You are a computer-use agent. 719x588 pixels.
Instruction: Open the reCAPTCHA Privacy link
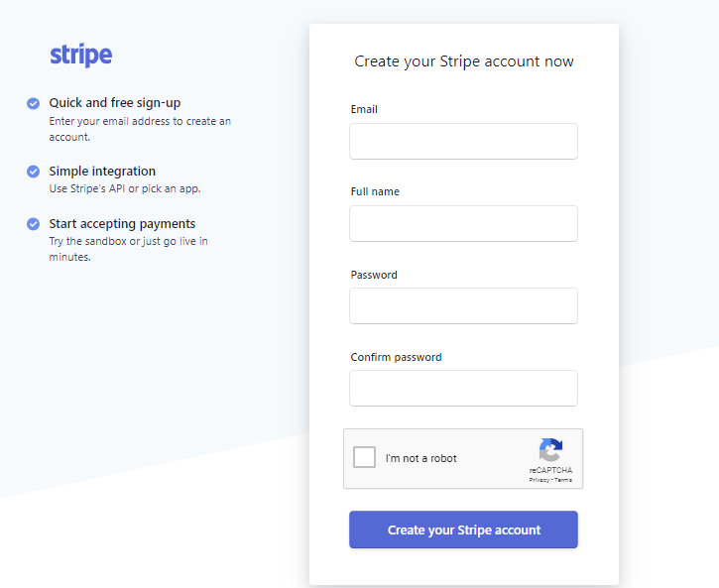[x=539, y=480]
